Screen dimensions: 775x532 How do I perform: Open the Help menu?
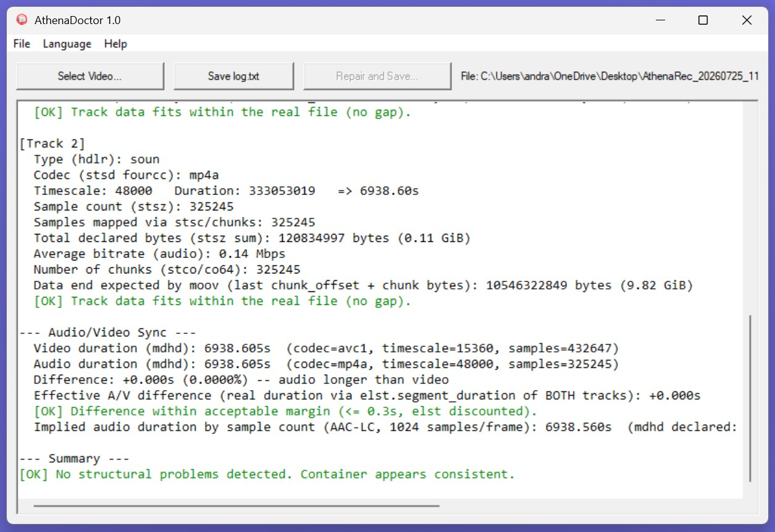(x=115, y=44)
